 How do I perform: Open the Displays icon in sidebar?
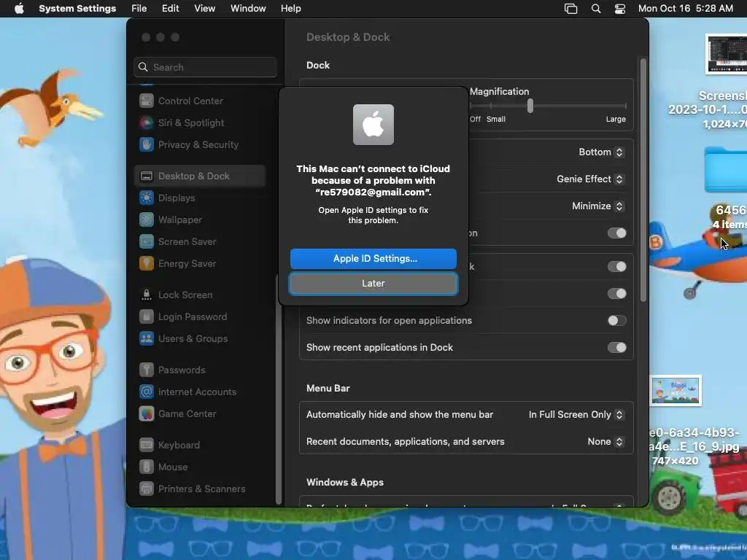point(146,198)
